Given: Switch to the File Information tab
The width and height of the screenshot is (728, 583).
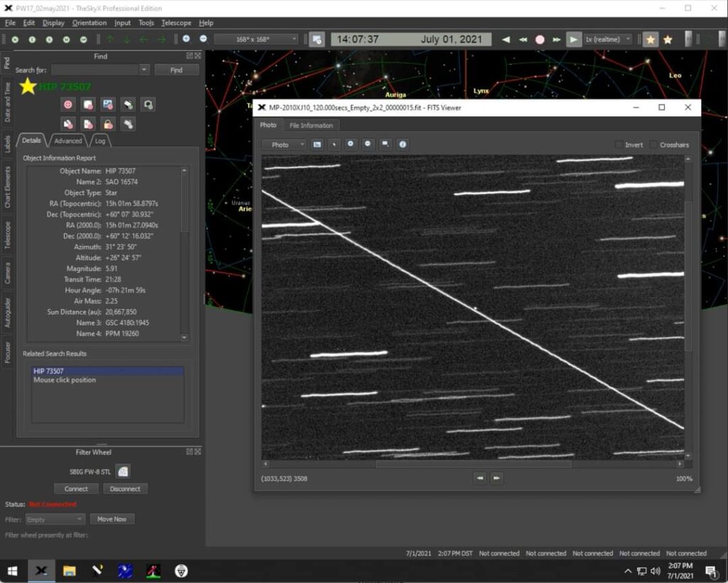Looking at the screenshot, I should coord(311,125).
